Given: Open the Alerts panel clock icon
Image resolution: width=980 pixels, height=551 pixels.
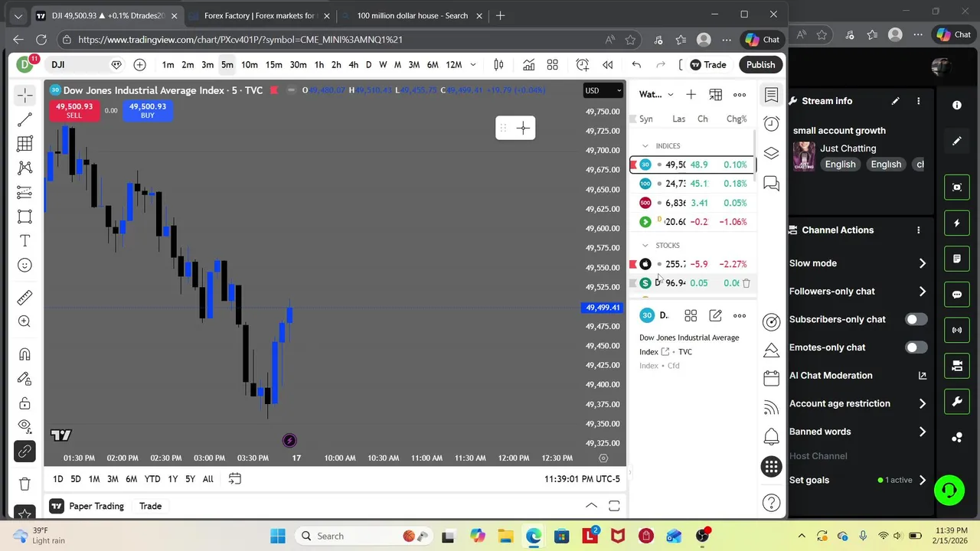Looking at the screenshot, I should (771, 124).
